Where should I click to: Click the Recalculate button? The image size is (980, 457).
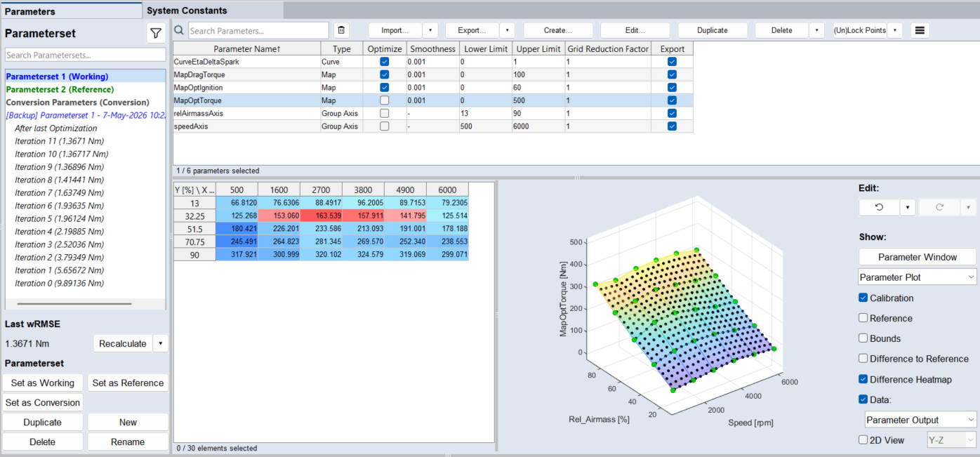(x=123, y=343)
